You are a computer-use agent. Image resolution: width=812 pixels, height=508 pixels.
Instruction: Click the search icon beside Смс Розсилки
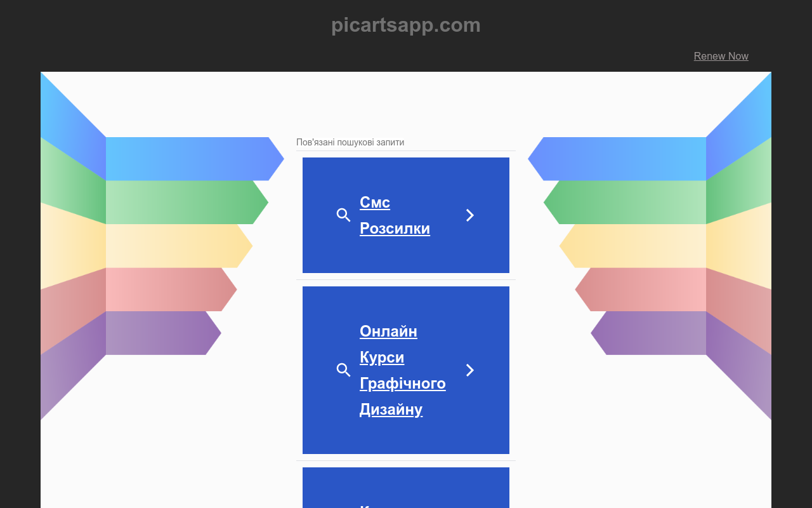coord(343,215)
